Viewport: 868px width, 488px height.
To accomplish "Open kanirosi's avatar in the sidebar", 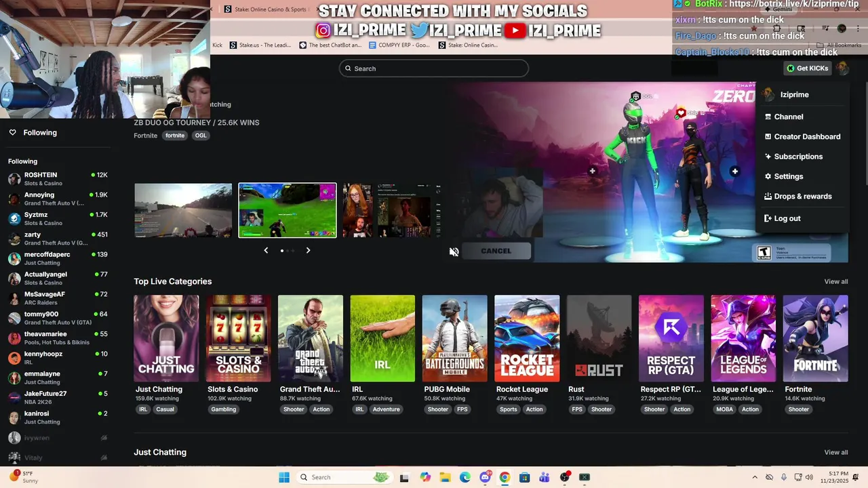I will click(x=14, y=418).
